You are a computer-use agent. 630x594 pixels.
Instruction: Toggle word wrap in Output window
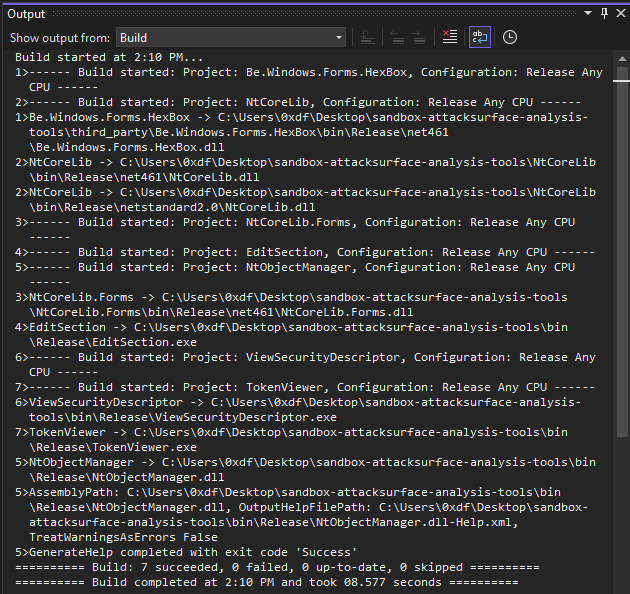tap(479, 37)
